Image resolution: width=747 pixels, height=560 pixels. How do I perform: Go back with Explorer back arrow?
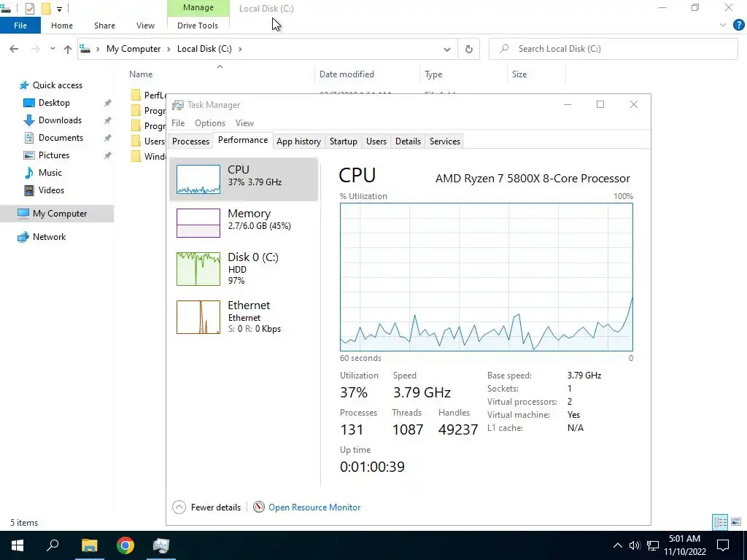pos(14,49)
